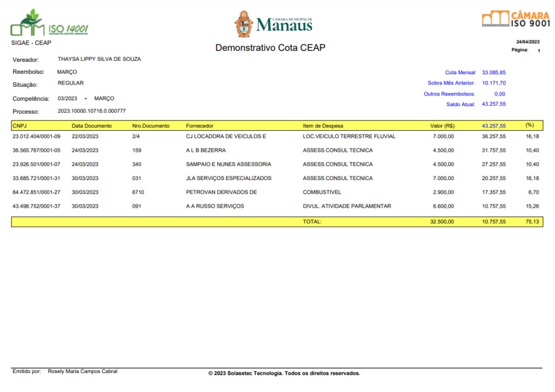The width and height of the screenshot is (555, 392).
Task: Click the 'Página:' label
Action: tap(520, 50)
